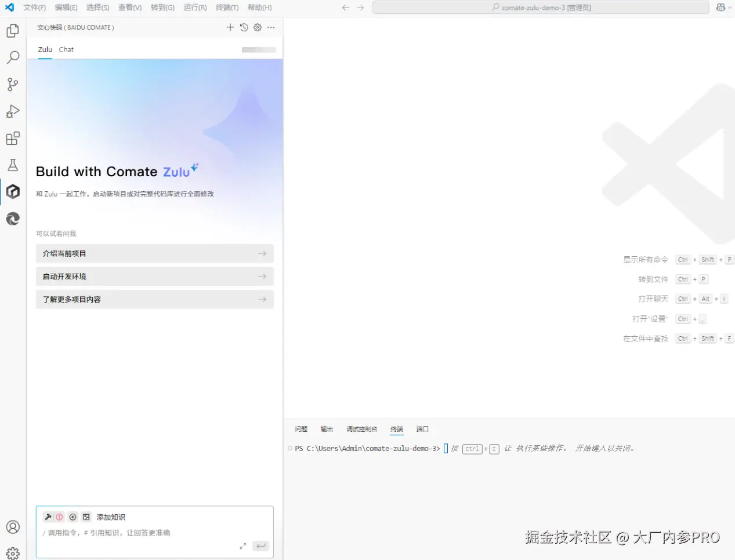The height and width of the screenshot is (560, 735).
Task: Open the 转到(G) menu
Action: [x=162, y=8]
